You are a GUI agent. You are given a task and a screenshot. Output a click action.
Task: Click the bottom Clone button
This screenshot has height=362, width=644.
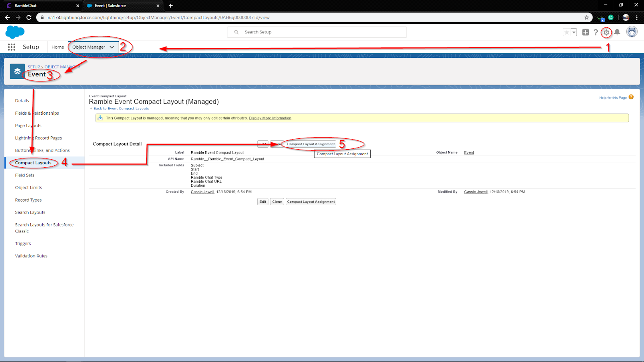(277, 202)
